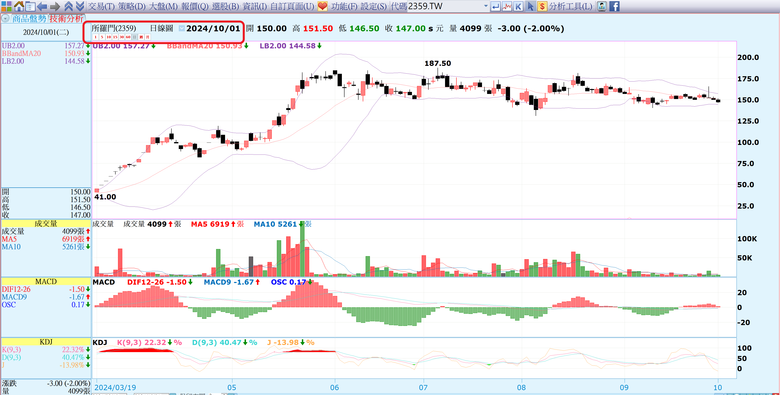Viewport: 780px width, 395px height.
Task: Click J -13.98 legend on chart
Action: (291, 343)
